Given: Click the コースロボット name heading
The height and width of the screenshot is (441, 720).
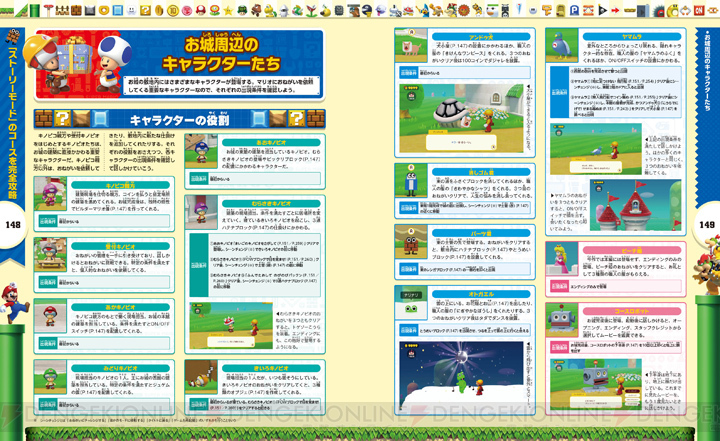Looking at the screenshot, I should click(632, 311).
